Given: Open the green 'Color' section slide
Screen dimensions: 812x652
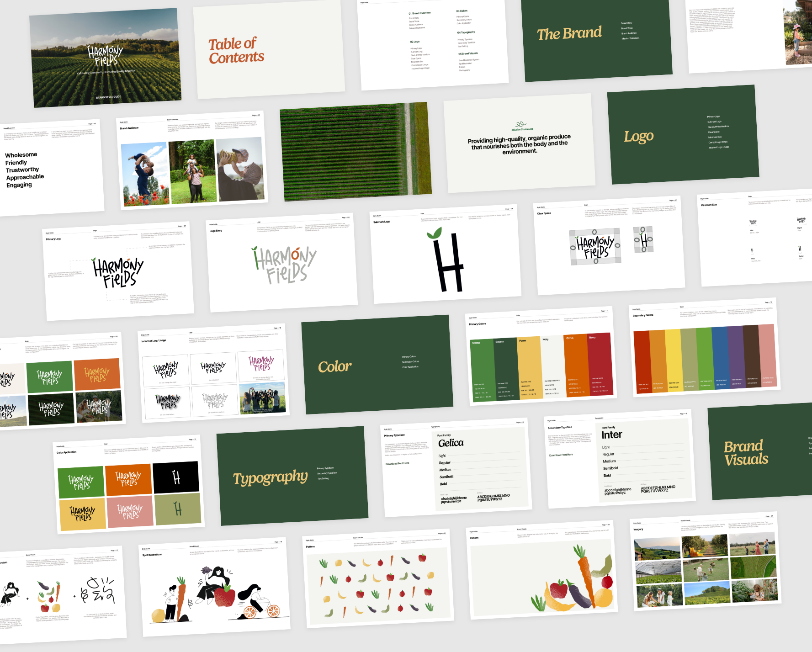Looking at the screenshot, I should [x=377, y=365].
